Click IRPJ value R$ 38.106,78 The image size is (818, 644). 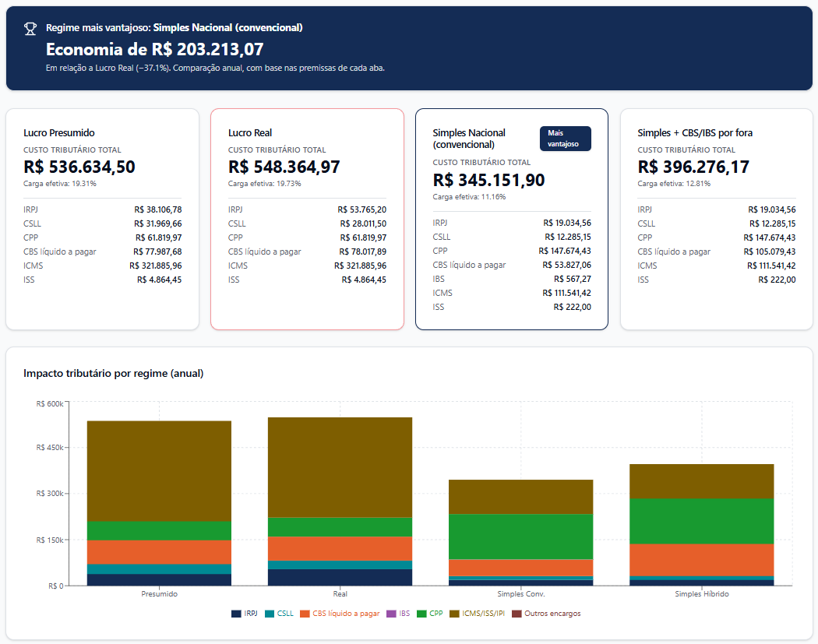point(158,209)
